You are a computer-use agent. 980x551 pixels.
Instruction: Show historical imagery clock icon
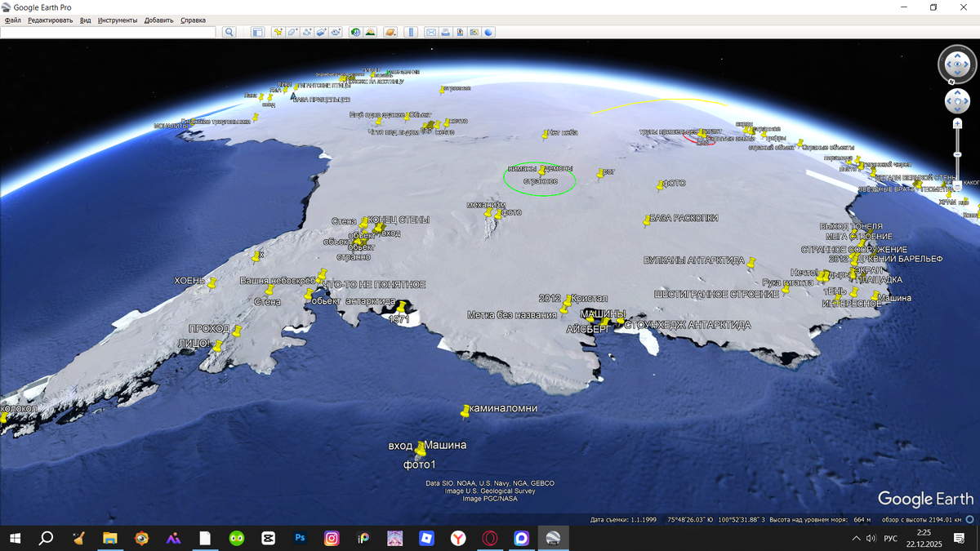[x=356, y=33]
